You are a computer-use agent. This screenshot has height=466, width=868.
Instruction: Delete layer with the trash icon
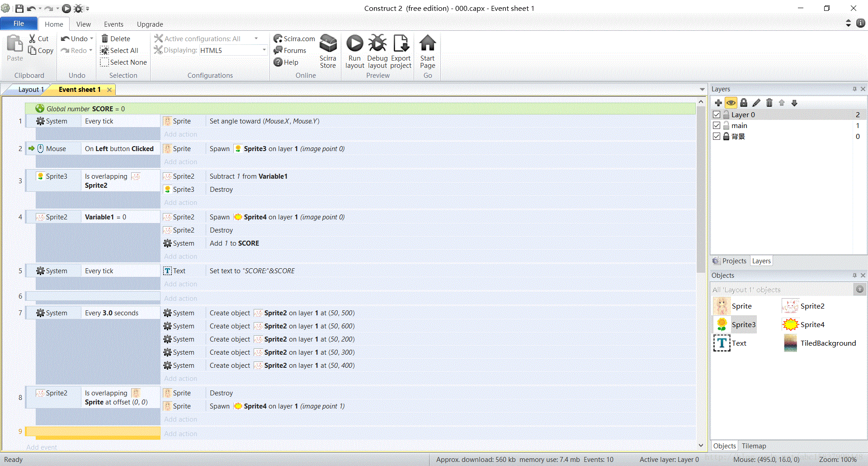coord(769,103)
